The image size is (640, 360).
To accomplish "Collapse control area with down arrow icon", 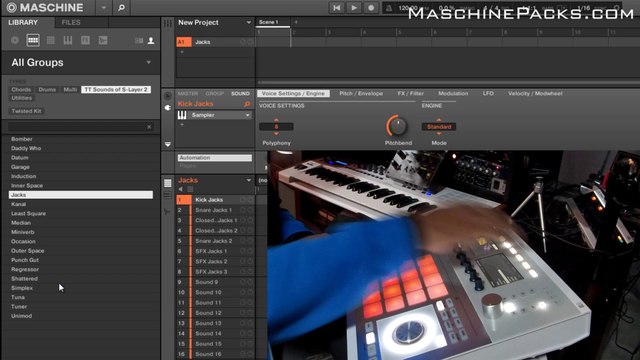I will coord(168,144).
